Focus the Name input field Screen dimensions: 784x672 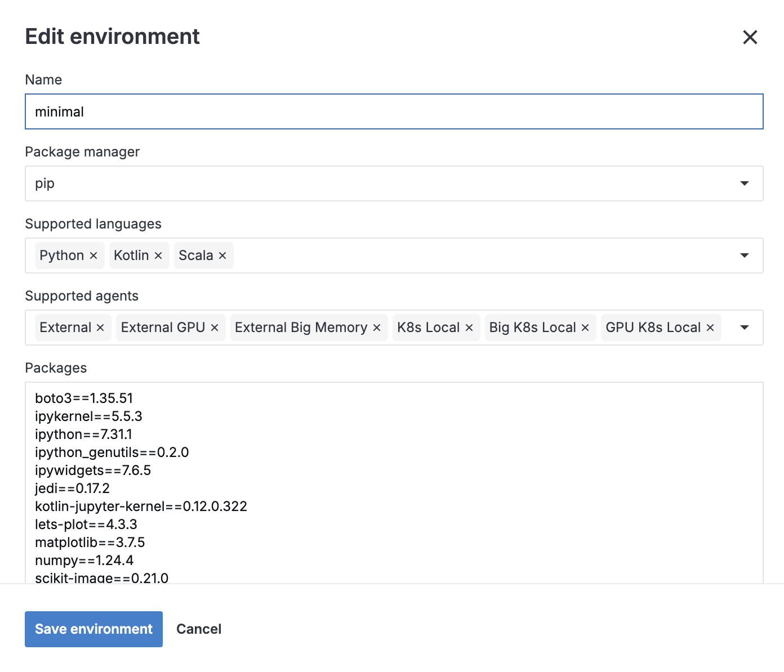pyautogui.click(x=393, y=111)
